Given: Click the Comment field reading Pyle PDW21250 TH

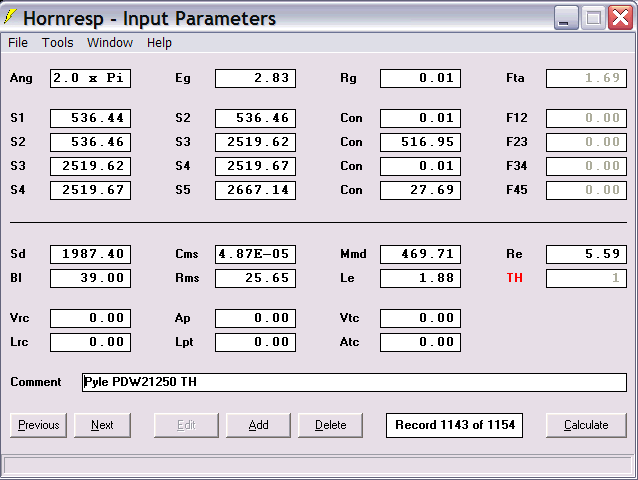Looking at the screenshot, I should click(x=354, y=382).
